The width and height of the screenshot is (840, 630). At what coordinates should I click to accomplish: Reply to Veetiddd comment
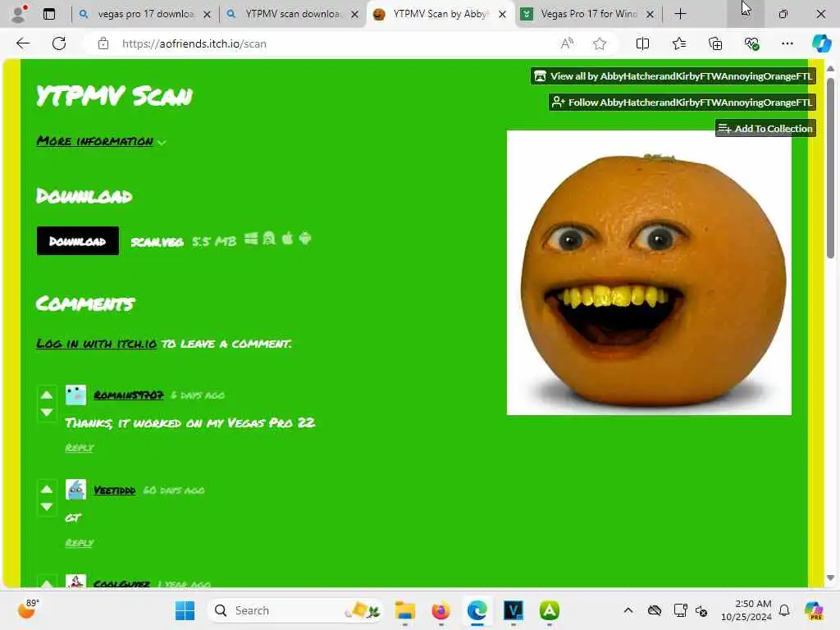pos(80,543)
